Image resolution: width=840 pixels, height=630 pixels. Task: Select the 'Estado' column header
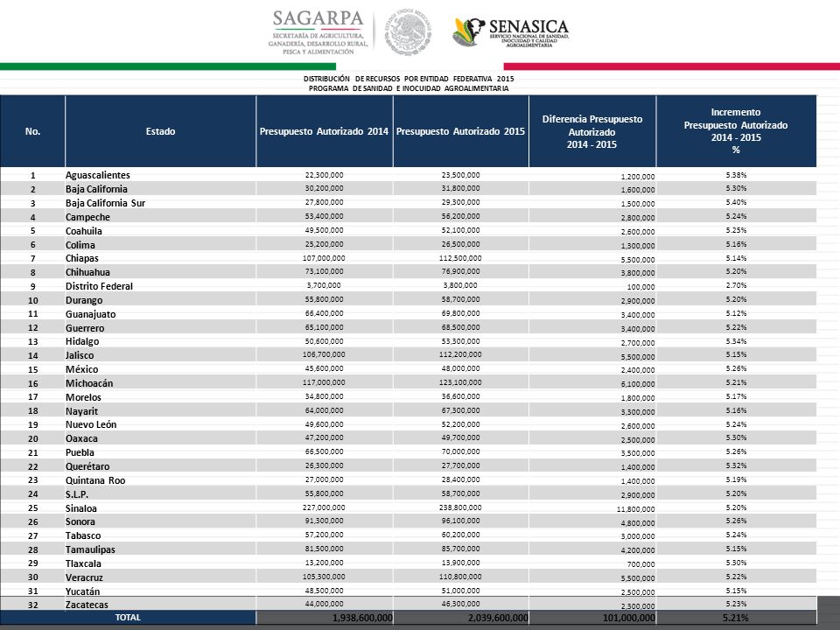pos(161,131)
